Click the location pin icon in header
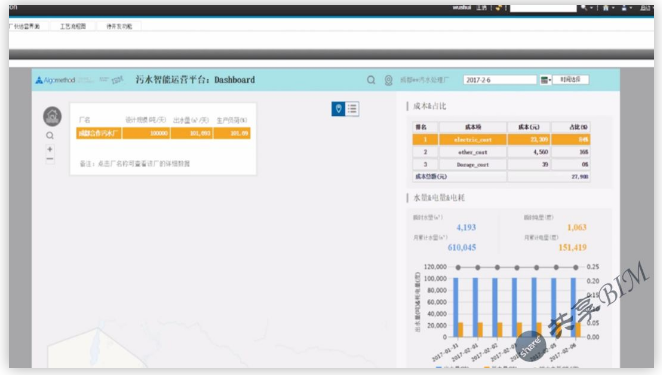This screenshot has height=375, width=662. tap(388, 80)
